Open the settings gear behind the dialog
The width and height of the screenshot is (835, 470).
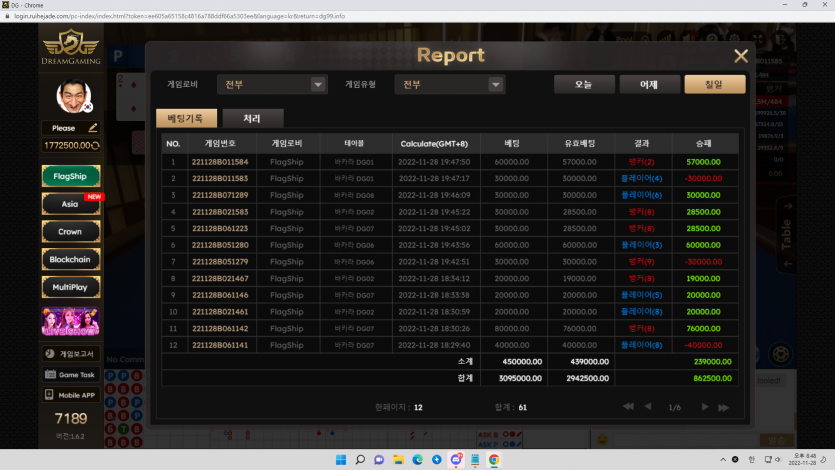tap(735, 39)
